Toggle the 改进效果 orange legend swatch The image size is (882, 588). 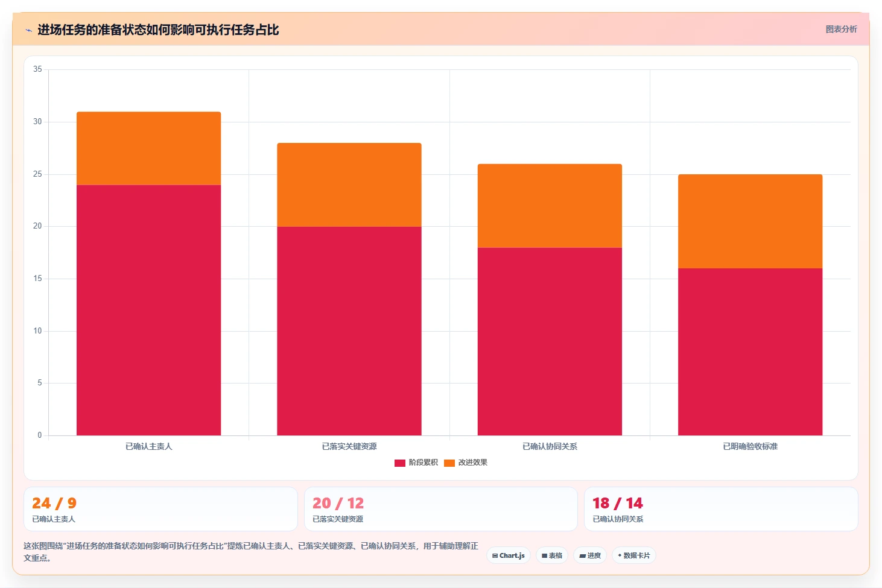pyautogui.click(x=449, y=463)
